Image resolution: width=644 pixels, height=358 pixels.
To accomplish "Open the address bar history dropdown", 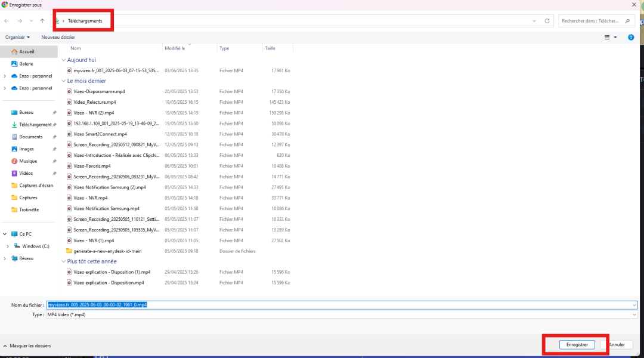I will 534,21.
